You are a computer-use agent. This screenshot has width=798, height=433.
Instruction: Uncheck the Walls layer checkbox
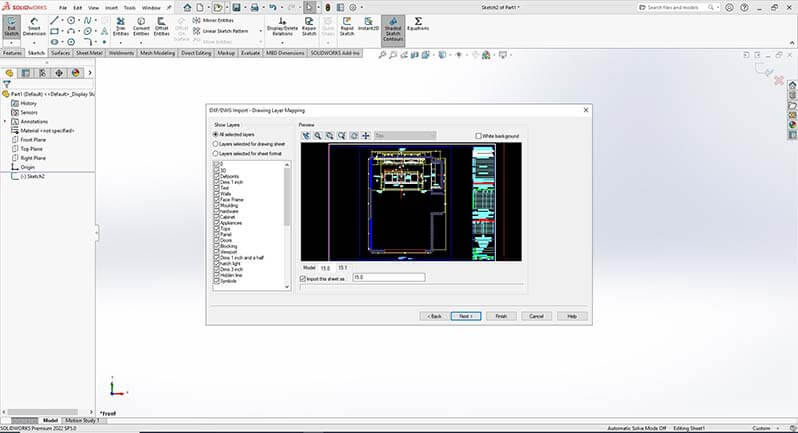(x=216, y=194)
